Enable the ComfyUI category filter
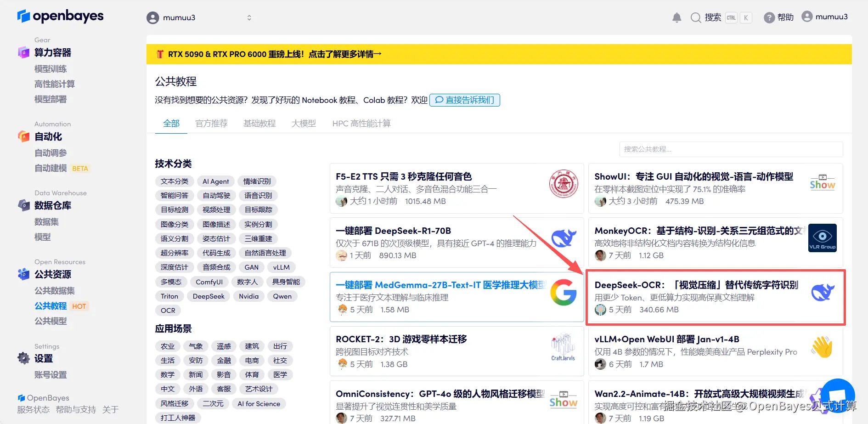 209,282
